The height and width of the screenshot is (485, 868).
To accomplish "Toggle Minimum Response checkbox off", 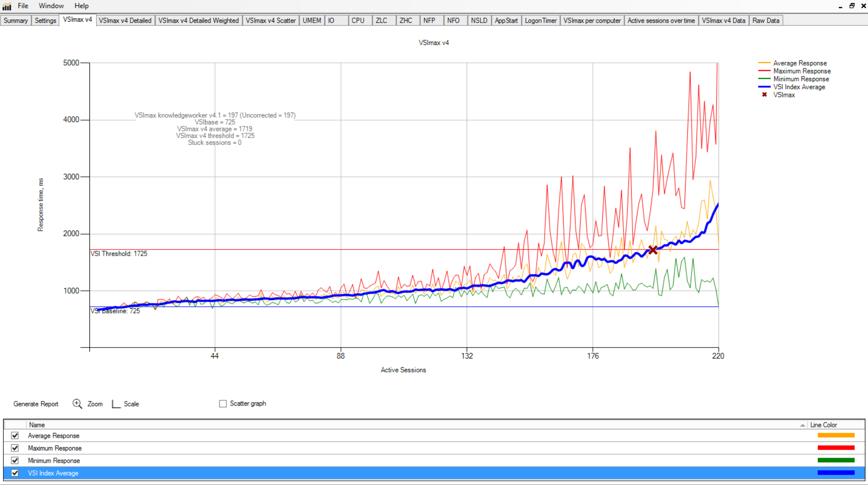I will click(x=15, y=460).
